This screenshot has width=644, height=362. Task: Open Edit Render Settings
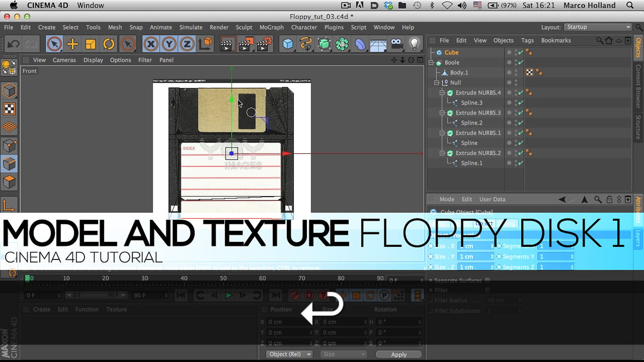click(264, 44)
